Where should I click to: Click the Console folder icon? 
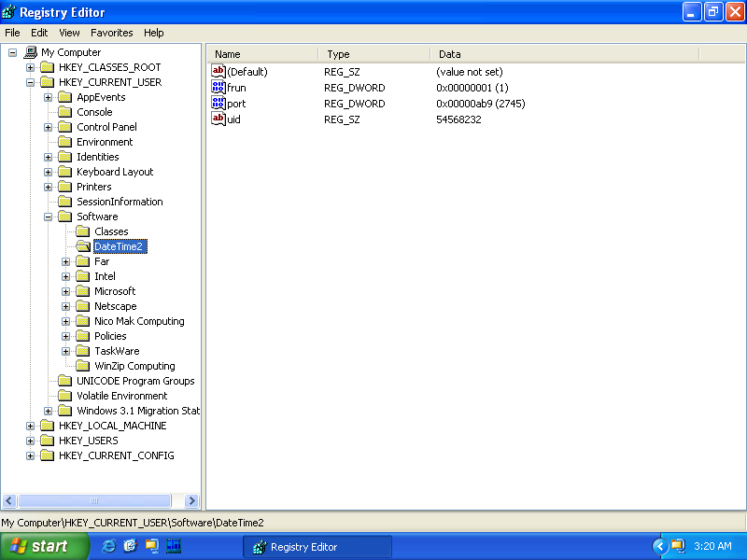coord(64,112)
